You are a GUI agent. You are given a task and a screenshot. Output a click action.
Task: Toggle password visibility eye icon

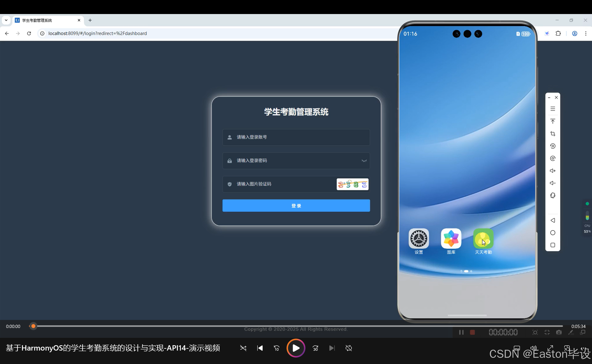pyautogui.click(x=364, y=161)
